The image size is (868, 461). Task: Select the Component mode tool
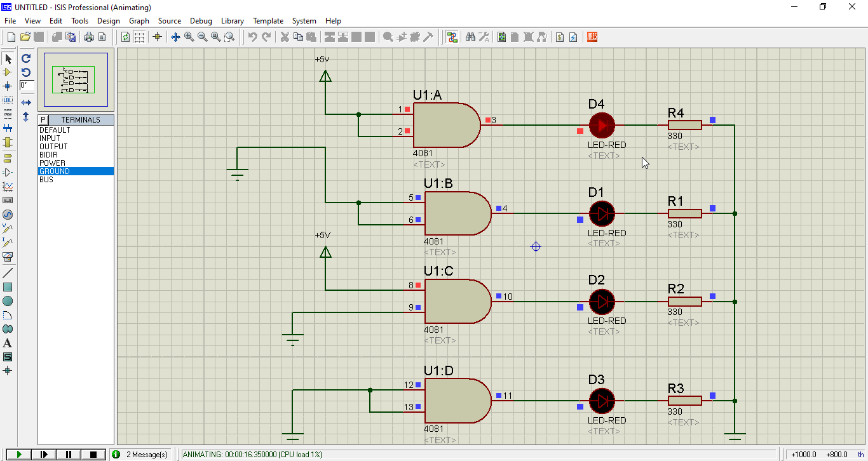point(8,72)
